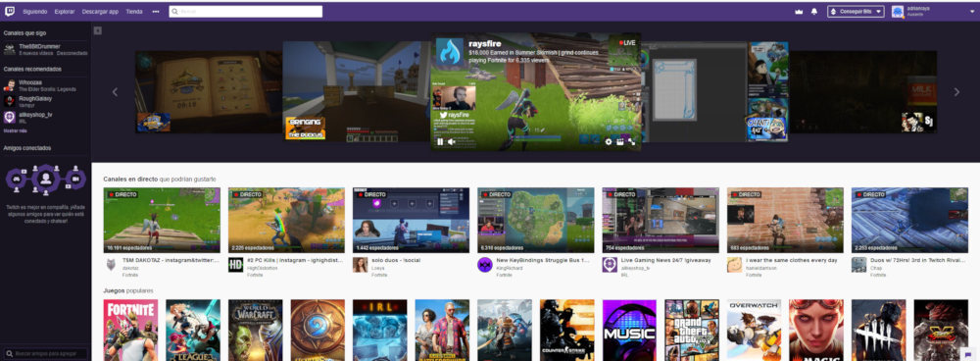The image size is (980, 361).
Task: Open Live Gaming News 24/7 stream thumbnail
Action: (x=661, y=220)
